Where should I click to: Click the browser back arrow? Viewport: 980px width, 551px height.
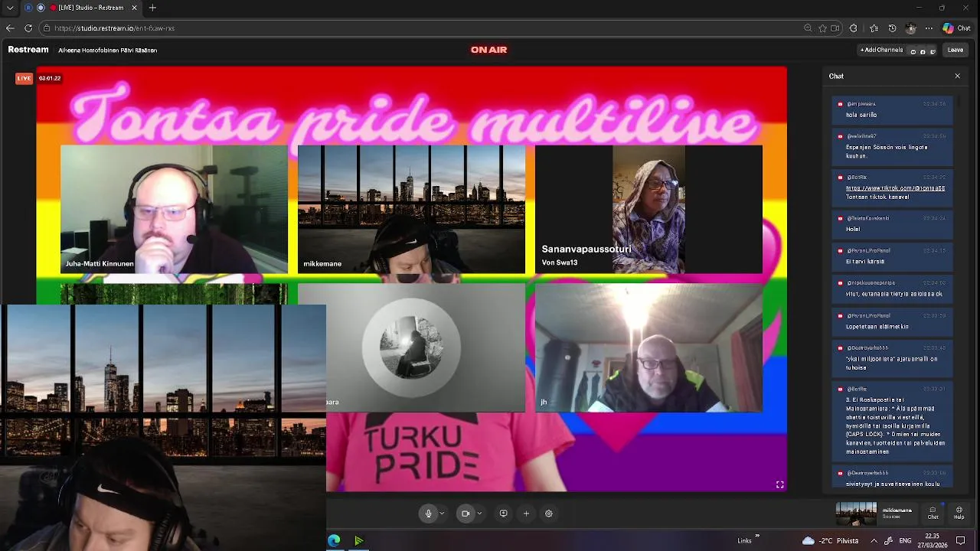10,28
